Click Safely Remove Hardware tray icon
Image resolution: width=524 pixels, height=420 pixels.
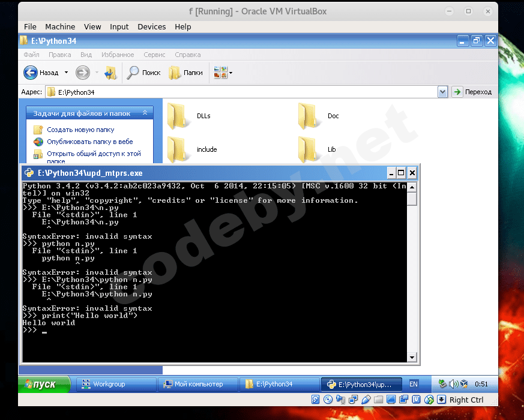pyautogui.click(x=442, y=384)
